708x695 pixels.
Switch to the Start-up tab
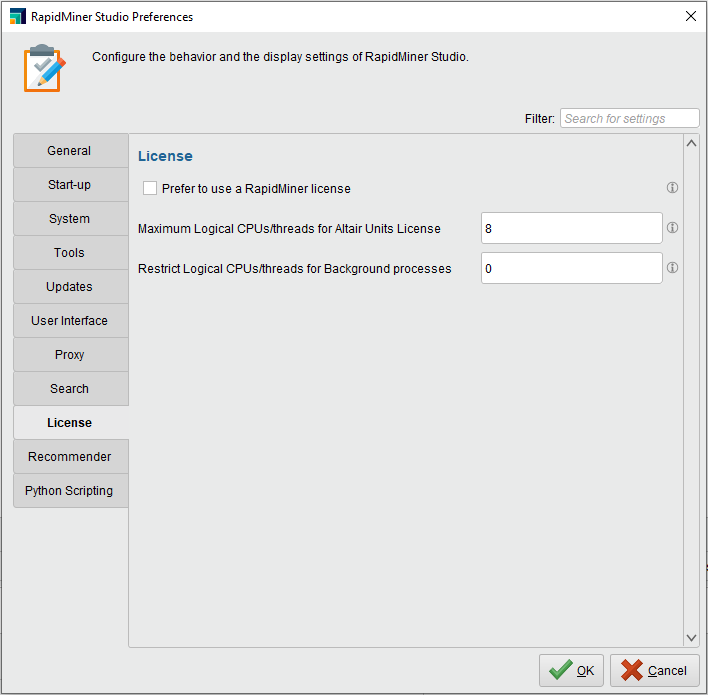coord(71,185)
